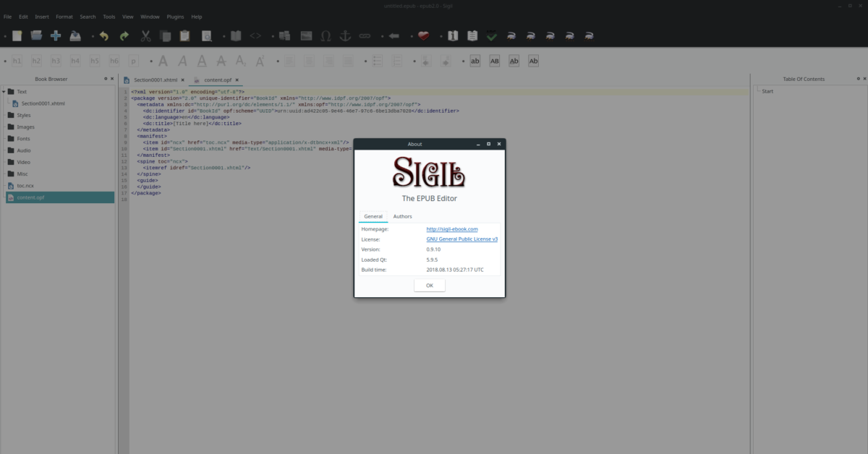The image size is (868, 454).
Task: Click OK to close the About dialog
Action: point(429,285)
